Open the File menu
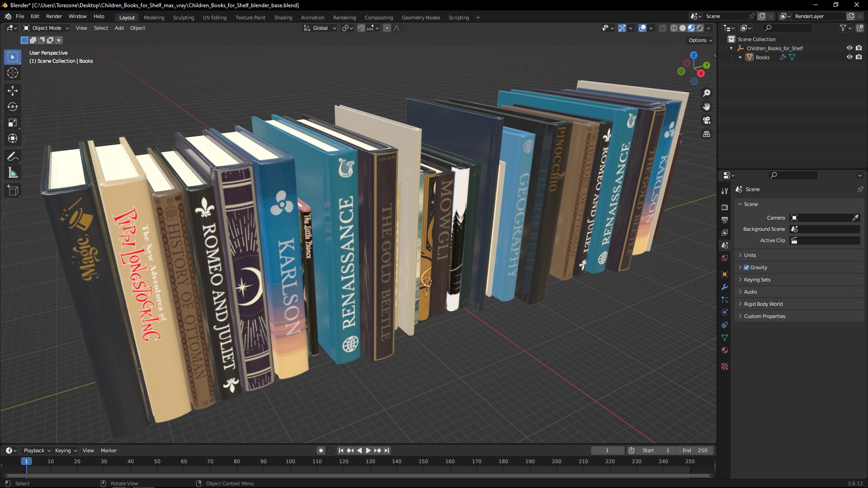The width and height of the screenshot is (868, 488). coord(20,16)
